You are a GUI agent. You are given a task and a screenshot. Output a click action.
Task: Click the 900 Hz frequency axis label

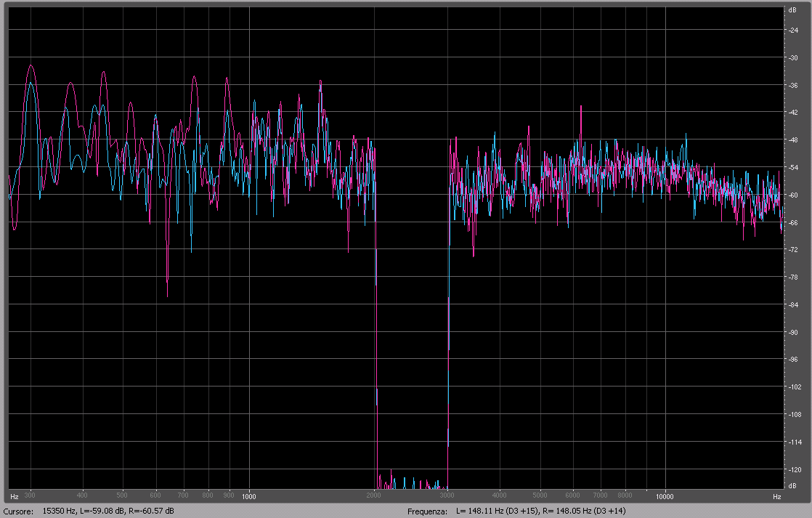pos(228,495)
